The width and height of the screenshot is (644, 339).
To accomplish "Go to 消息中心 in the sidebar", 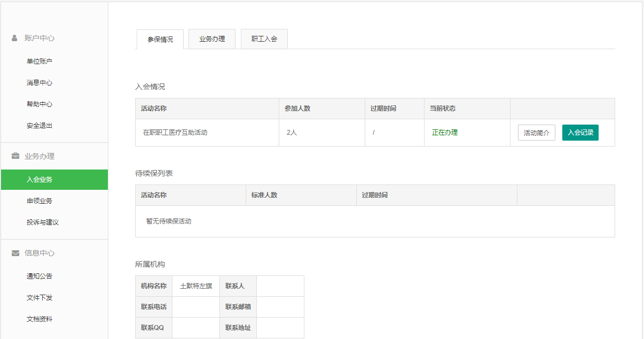I will coord(40,83).
